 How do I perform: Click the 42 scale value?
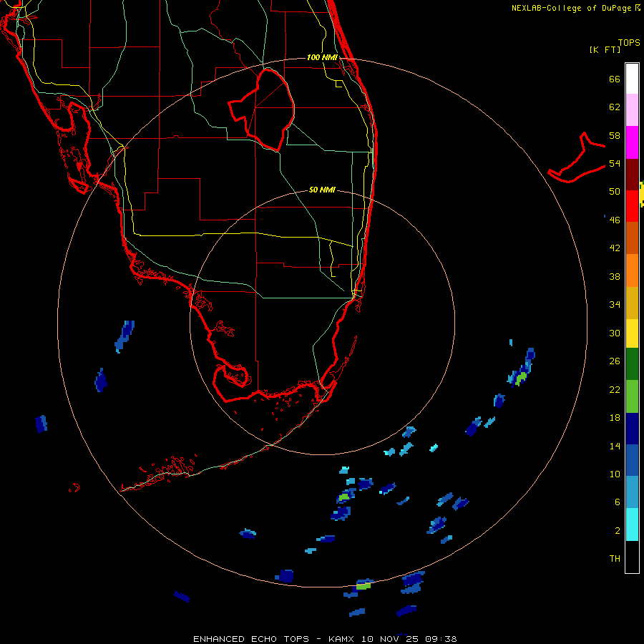pos(615,248)
